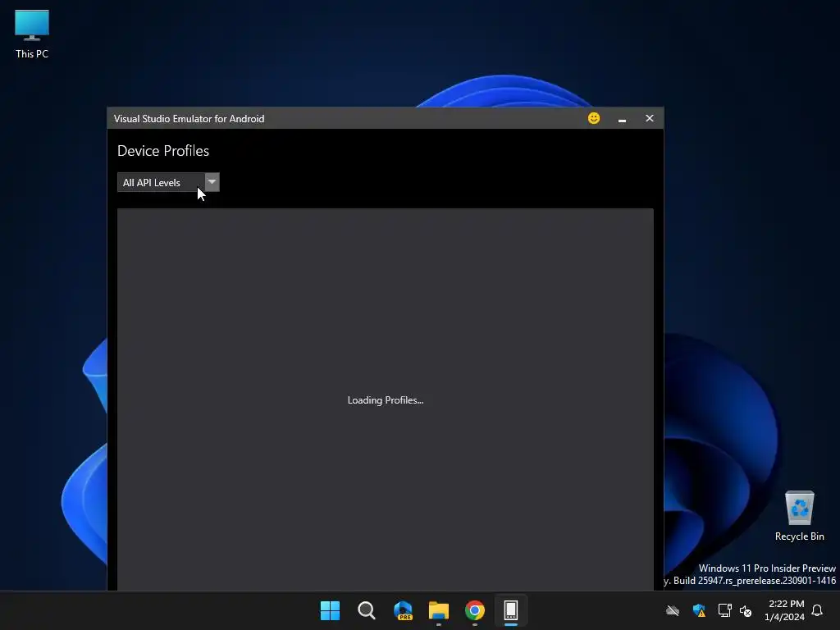This screenshot has height=630, width=840.
Task: Open Windows Search from the taskbar
Action: pos(367,610)
